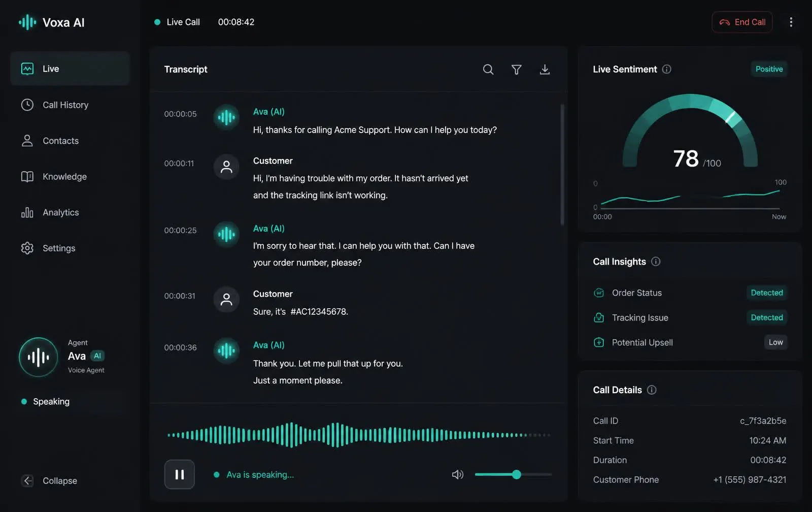Click the Low badge for Potential Upsell
This screenshot has width=812, height=512.
coord(775,342)
